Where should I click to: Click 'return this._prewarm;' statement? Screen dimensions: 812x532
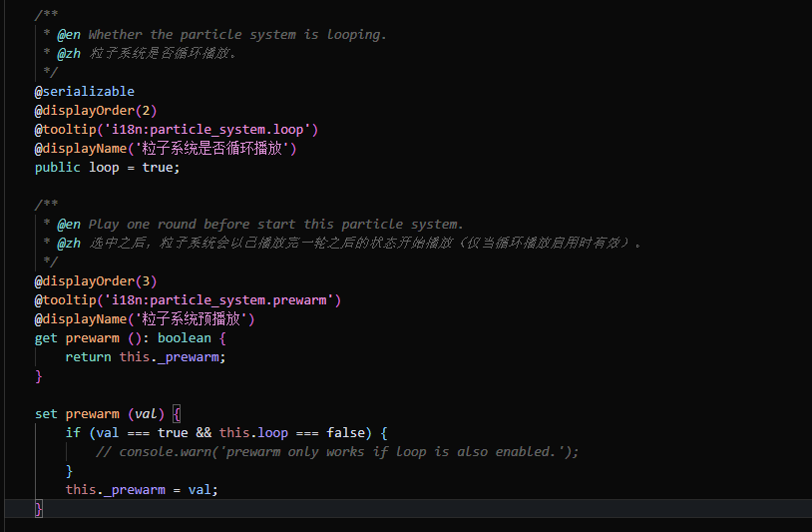pos(146,357)
